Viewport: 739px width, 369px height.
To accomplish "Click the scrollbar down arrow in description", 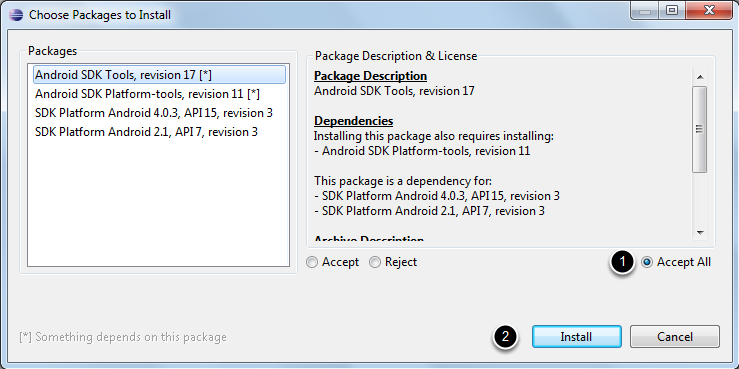I will tap(699, 232).
